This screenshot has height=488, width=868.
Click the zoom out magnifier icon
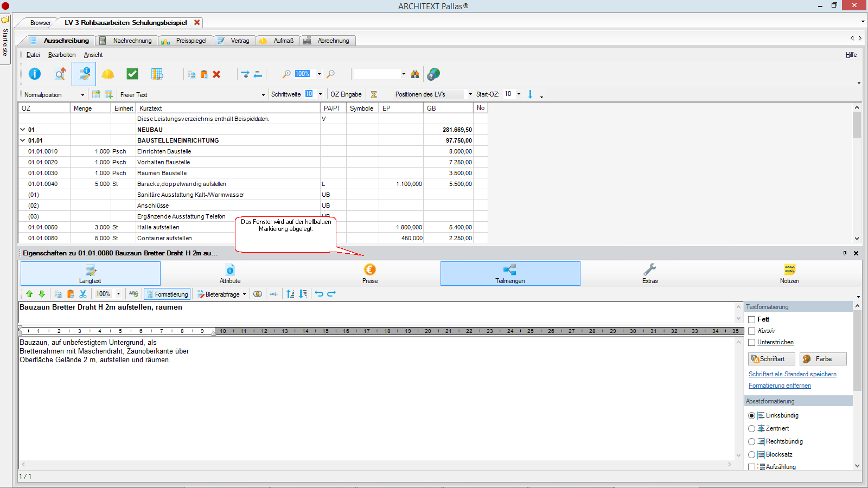[x=330, y=74]
